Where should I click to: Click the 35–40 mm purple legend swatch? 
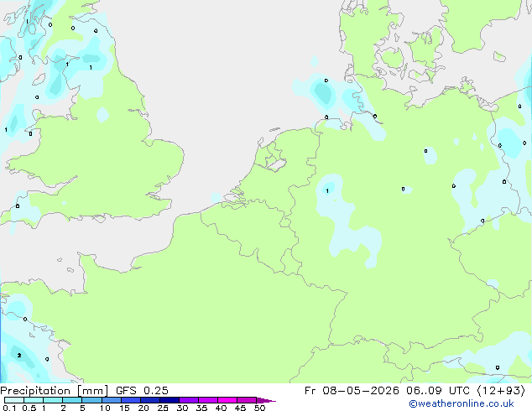point(208,400)
